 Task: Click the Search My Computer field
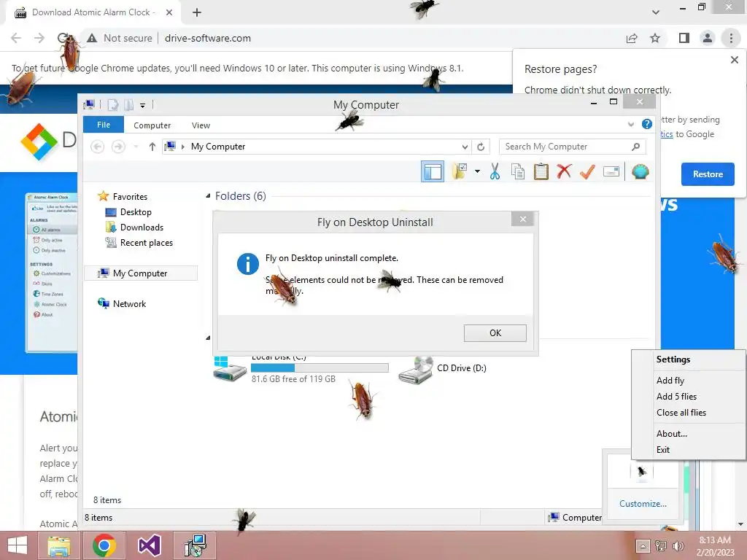573,147
